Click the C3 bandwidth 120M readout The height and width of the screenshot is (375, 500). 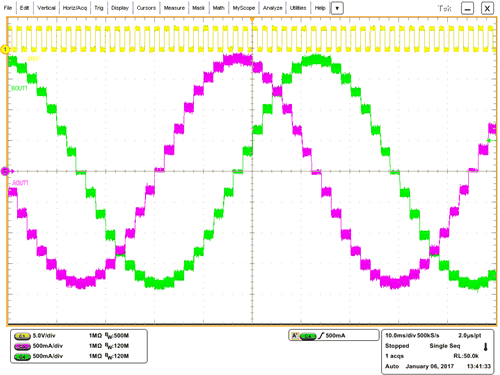click(117, 346)
